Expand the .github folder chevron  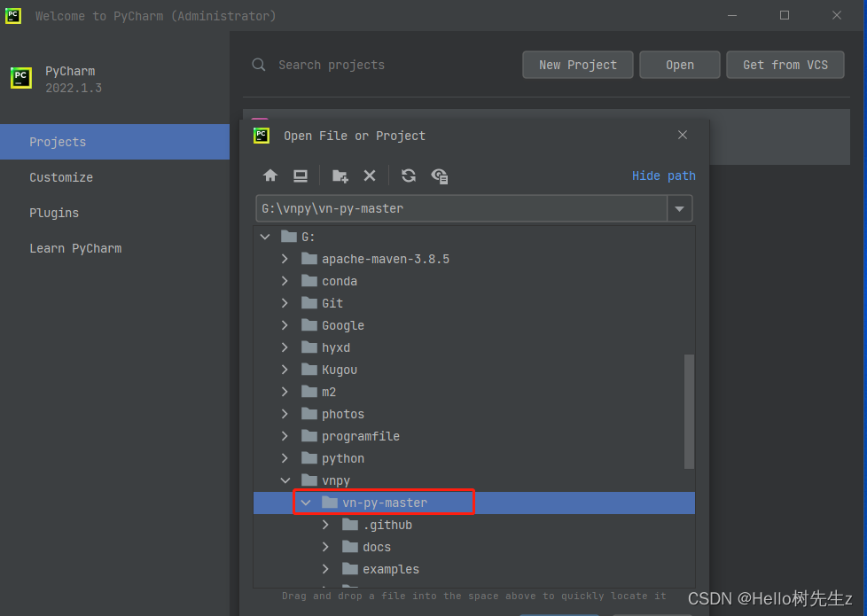tap(325, 524)
